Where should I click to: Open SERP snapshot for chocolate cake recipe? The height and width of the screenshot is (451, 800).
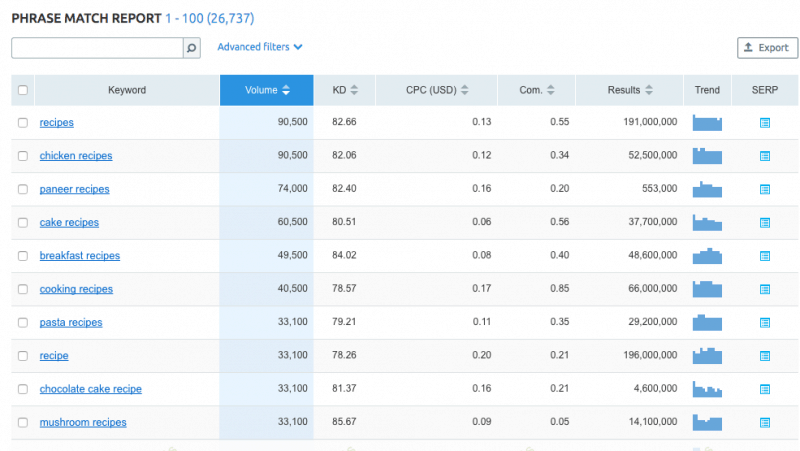pyautogui.click(x=764, y=389)
